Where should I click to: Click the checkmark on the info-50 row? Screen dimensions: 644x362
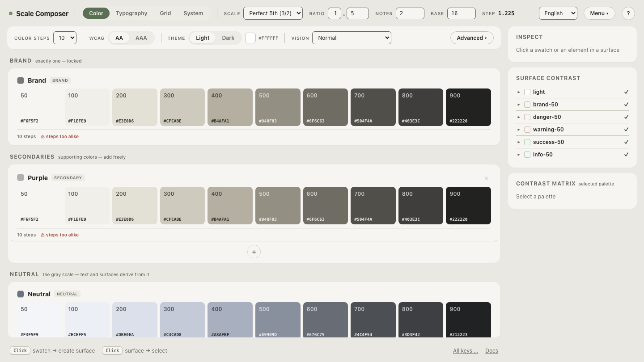point(626,155)
